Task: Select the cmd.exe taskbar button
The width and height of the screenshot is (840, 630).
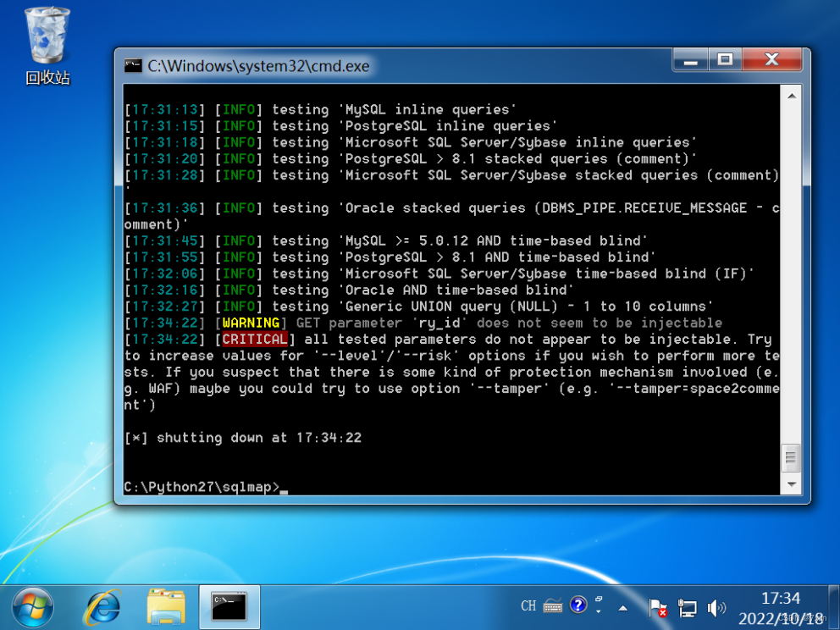Action: click(x=229, y=607)
